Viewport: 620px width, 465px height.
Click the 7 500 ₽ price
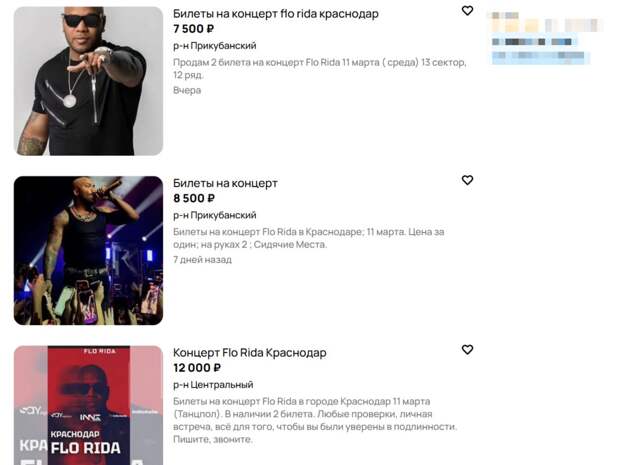point(193,29)
